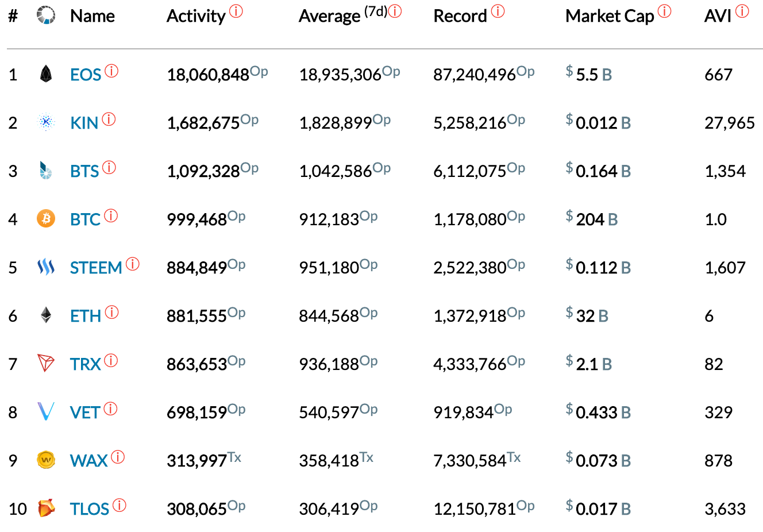
Task: Sort by the Name column header
Action: (x=93, y=16)
